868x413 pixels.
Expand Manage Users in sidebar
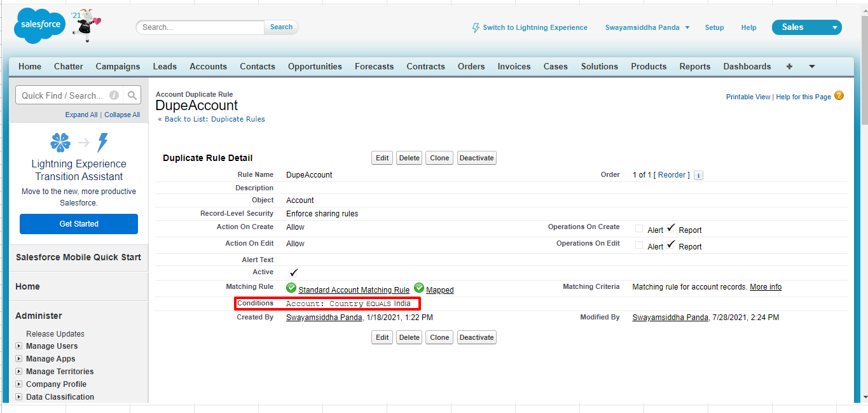[19, 346]
